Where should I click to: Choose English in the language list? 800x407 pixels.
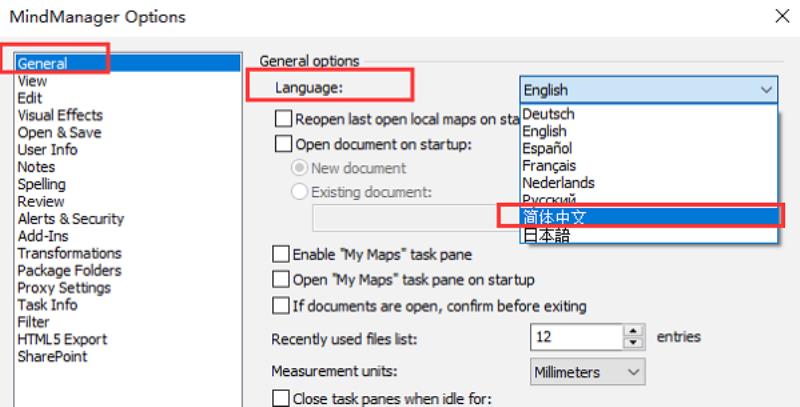(649, 131)
